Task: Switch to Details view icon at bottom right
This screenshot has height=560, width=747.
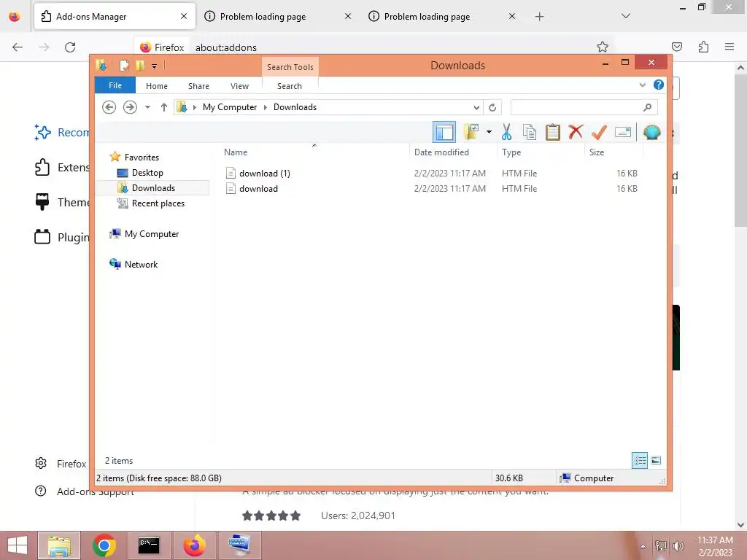Action: [x=639, y=461]
